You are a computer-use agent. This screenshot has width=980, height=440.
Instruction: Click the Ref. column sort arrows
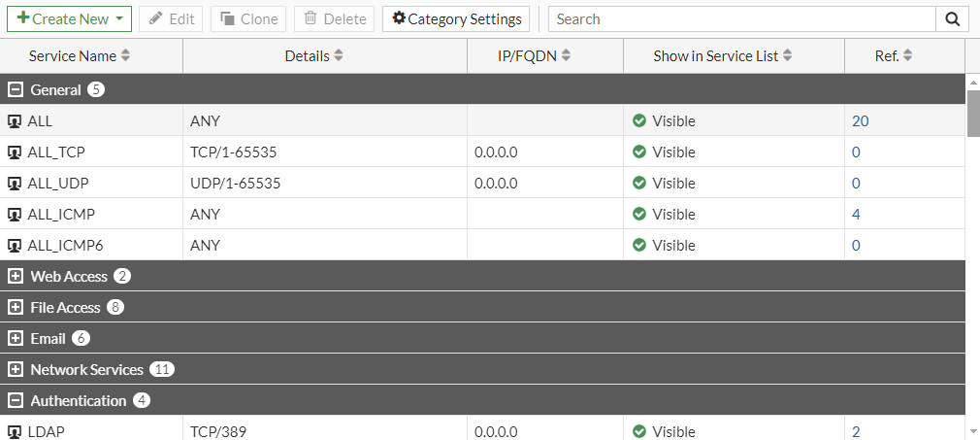click(x=907, y=56)
